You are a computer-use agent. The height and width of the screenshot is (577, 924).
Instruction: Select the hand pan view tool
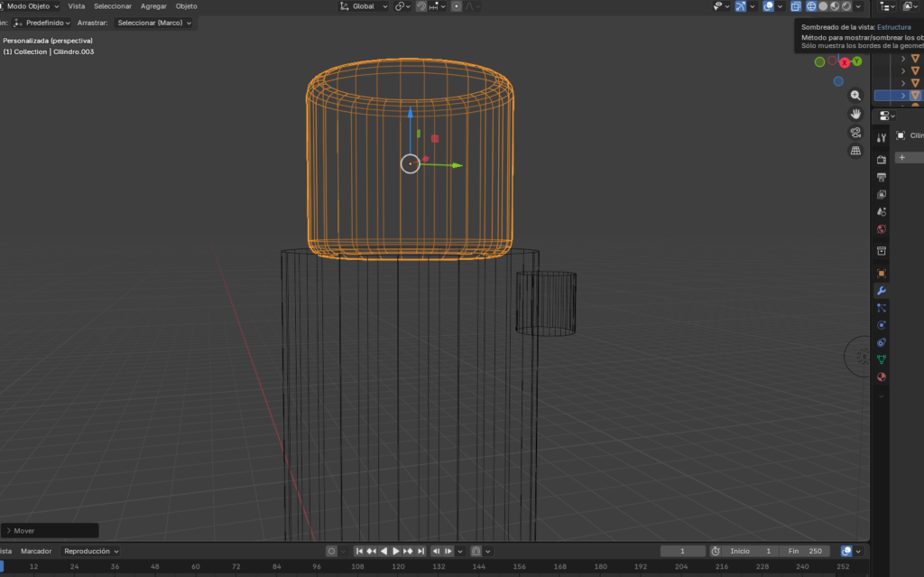pos(855,114)
